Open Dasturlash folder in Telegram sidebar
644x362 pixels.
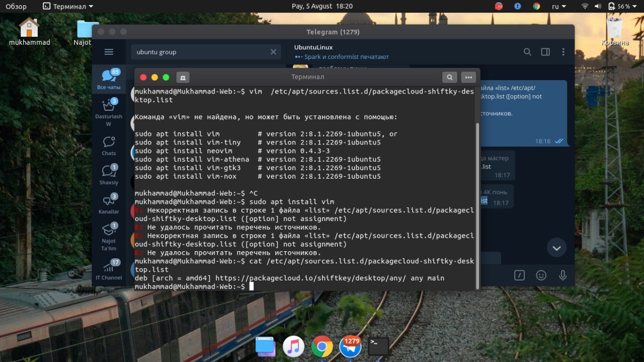click(109, 112)
